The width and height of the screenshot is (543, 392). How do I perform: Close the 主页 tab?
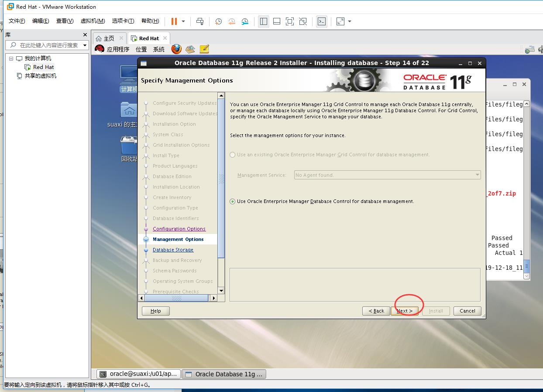(121, 38)
